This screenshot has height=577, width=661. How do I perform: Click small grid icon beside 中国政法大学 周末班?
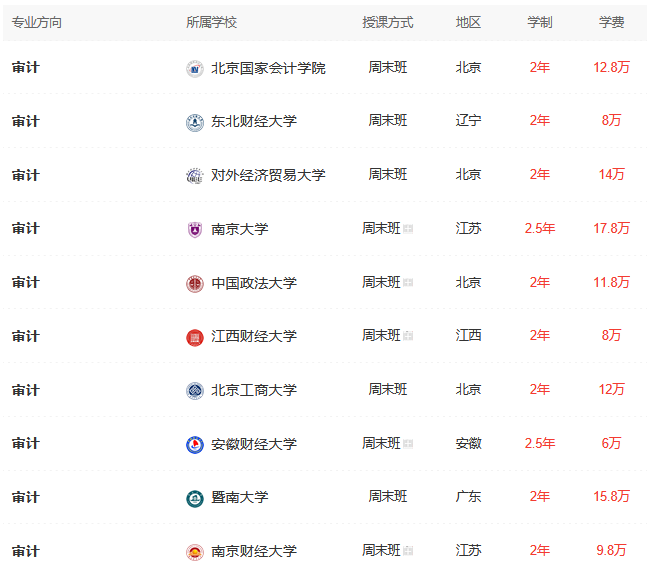[408, 282]
